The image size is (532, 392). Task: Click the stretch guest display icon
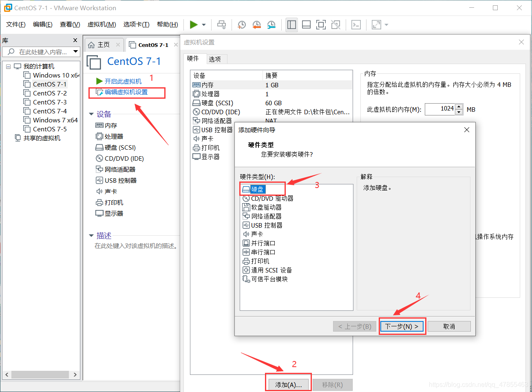pos(376,25)
